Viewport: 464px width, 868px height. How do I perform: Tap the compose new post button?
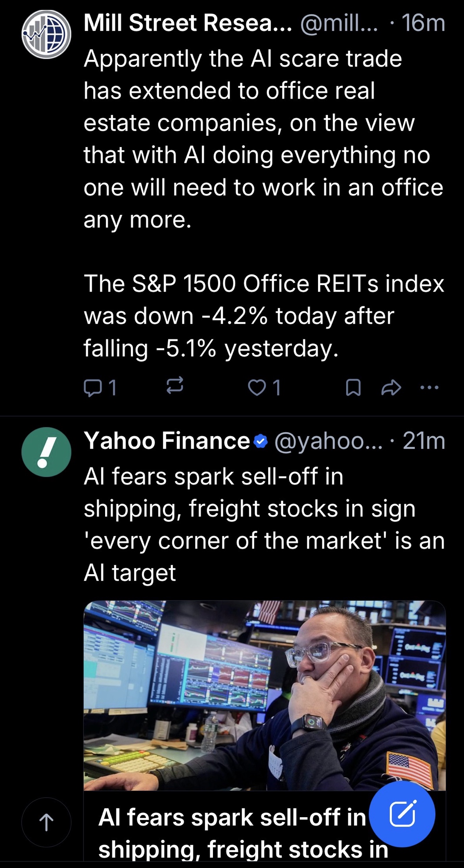(x=402, y=814)
